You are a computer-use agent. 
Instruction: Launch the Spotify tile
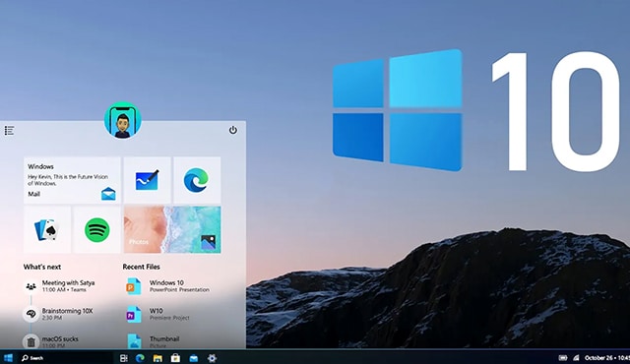97,229
